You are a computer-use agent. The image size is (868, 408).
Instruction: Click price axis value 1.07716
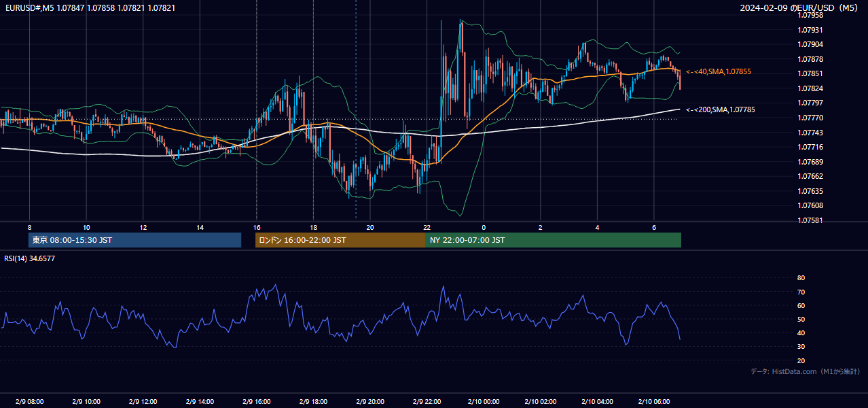point(810,147)
